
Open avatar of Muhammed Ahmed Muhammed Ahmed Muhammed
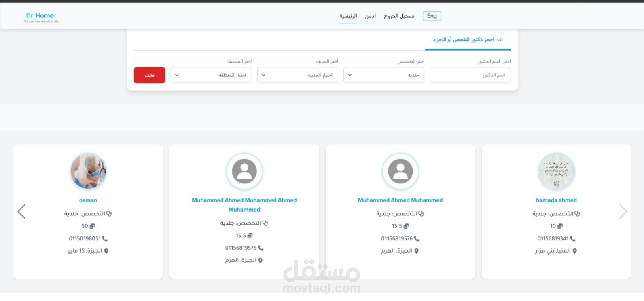point(244,171)
